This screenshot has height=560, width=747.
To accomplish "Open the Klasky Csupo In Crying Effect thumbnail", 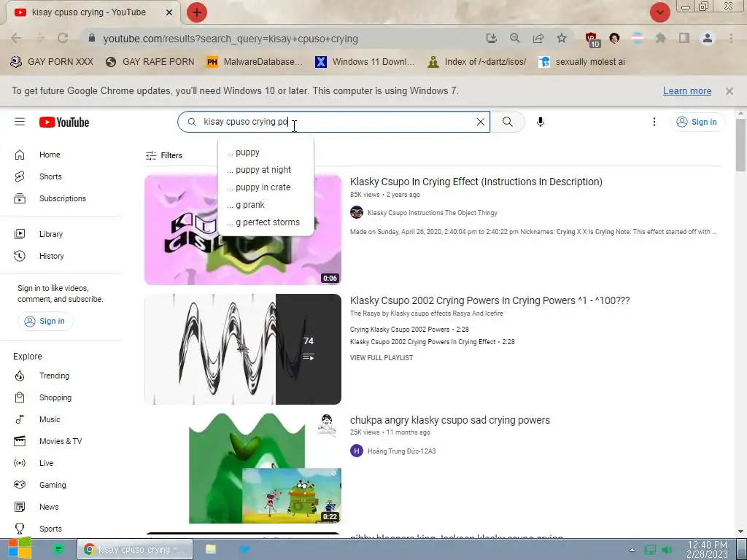I will 243,230.
